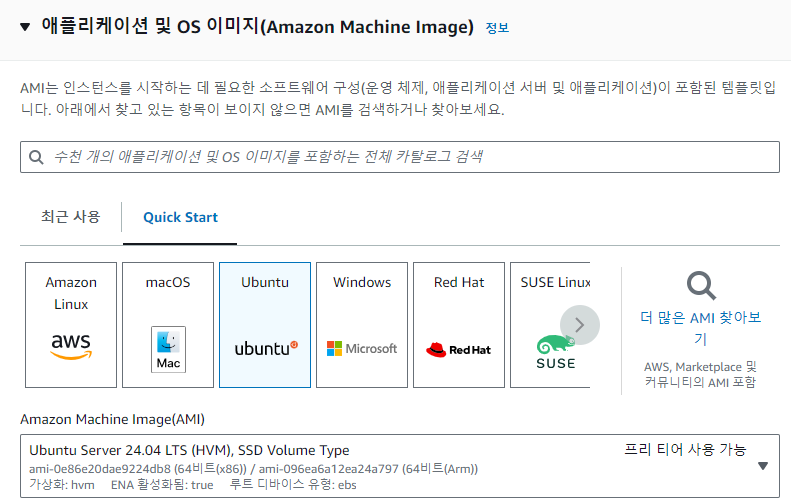Click AWS, Marketplace 및 커뮤니티의 AMI 포함 text

[700, 374]
